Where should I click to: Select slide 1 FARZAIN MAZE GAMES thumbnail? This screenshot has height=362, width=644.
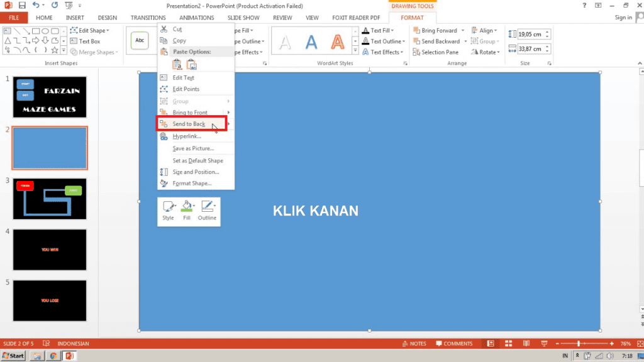point(50,97)
